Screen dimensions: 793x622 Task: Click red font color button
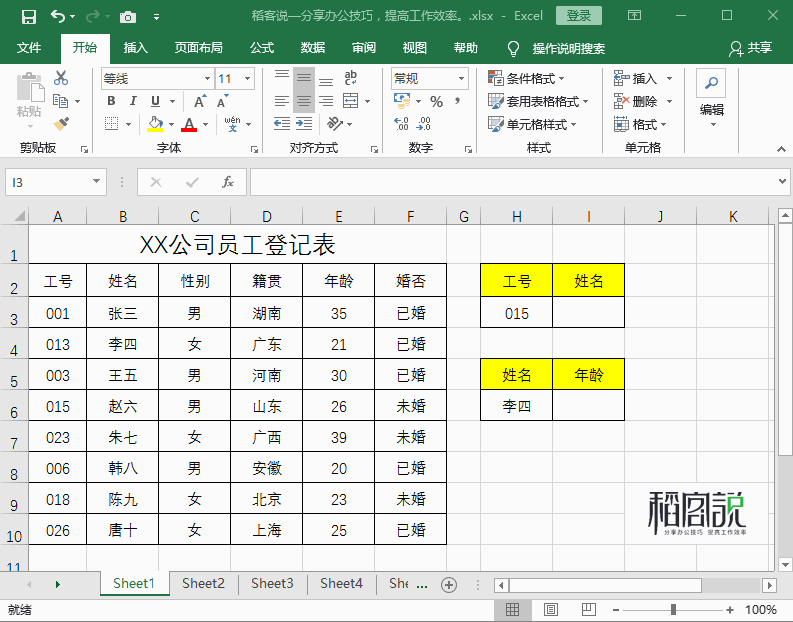click(x=189, y=123)
